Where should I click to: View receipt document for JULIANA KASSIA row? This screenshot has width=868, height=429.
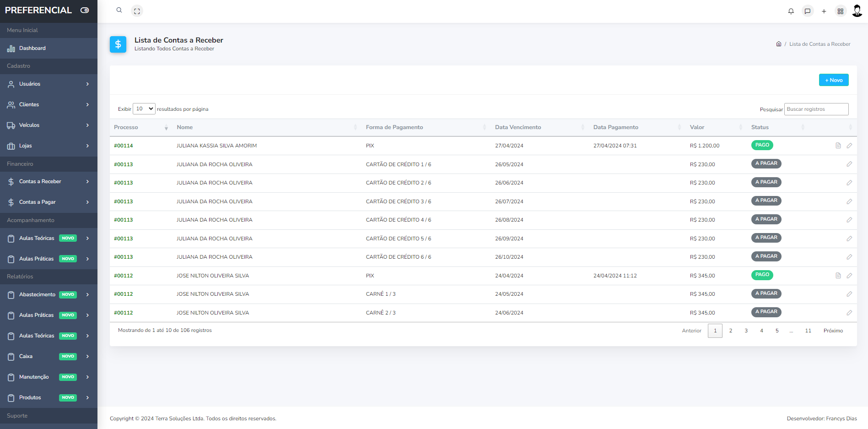coord(838,146)
